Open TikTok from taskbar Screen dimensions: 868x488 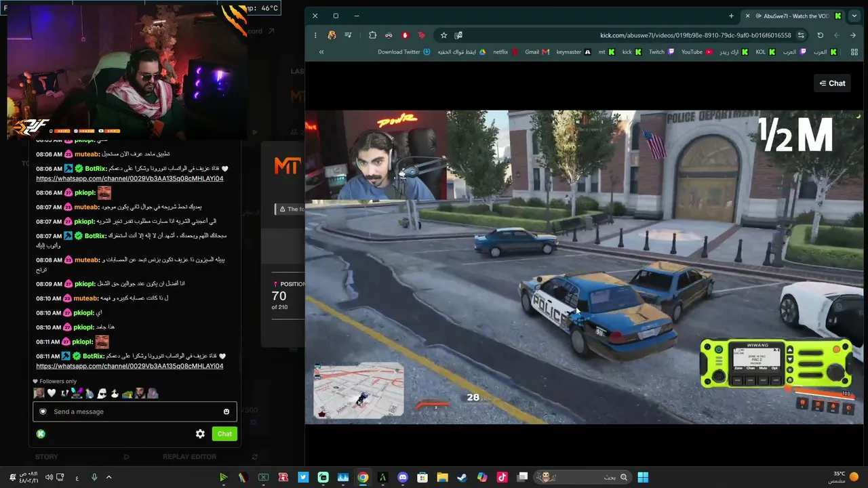point(502,477)
